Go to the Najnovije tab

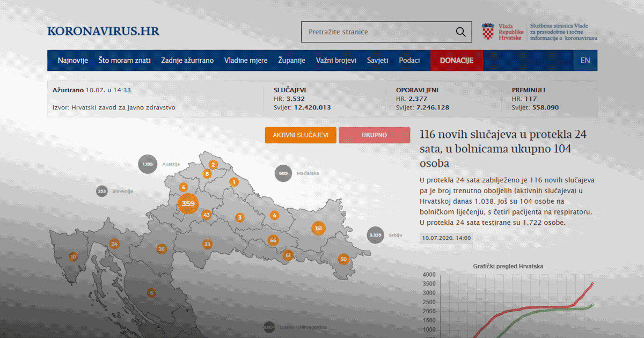click(73, 61)
